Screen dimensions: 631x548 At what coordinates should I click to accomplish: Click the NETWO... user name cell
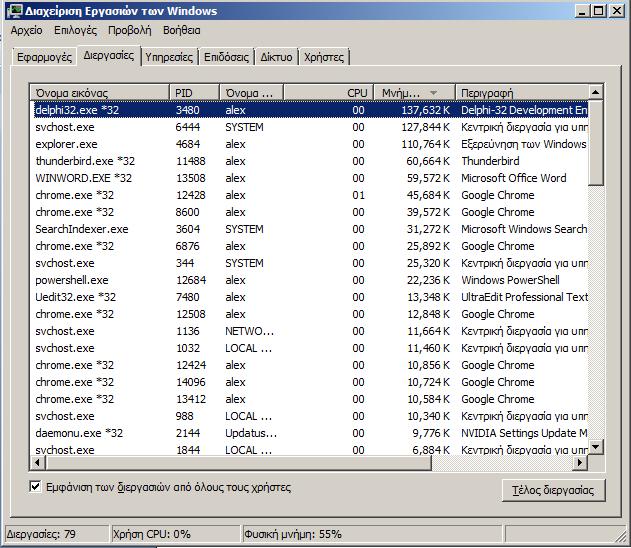249,331
